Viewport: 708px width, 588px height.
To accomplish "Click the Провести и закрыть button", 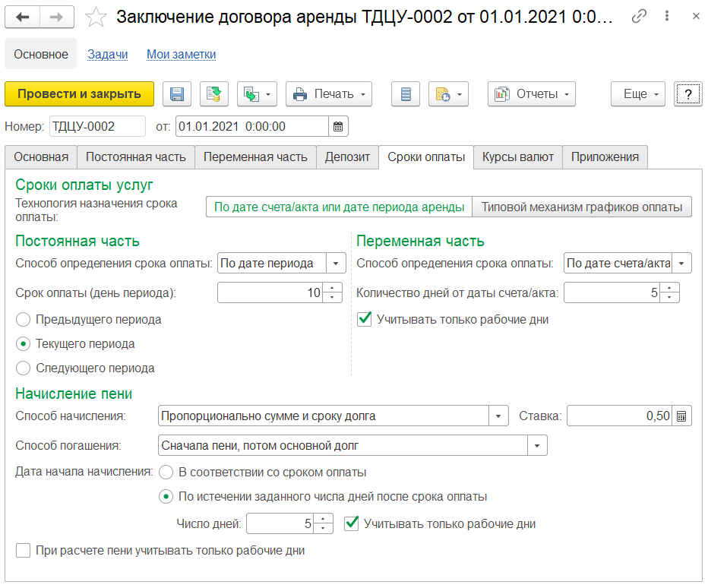I will click(x=80, y=94).
